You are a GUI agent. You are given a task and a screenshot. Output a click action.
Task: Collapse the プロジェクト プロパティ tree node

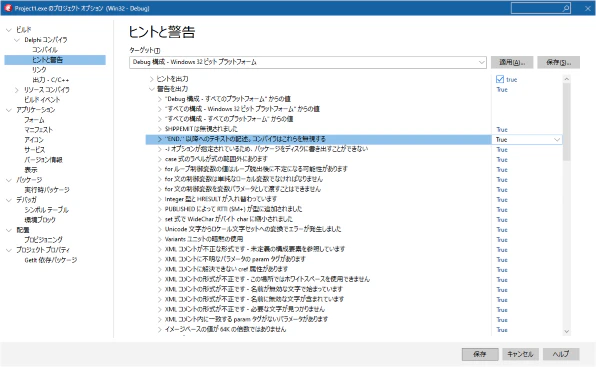pyautogui.click(x=9, y=250)
